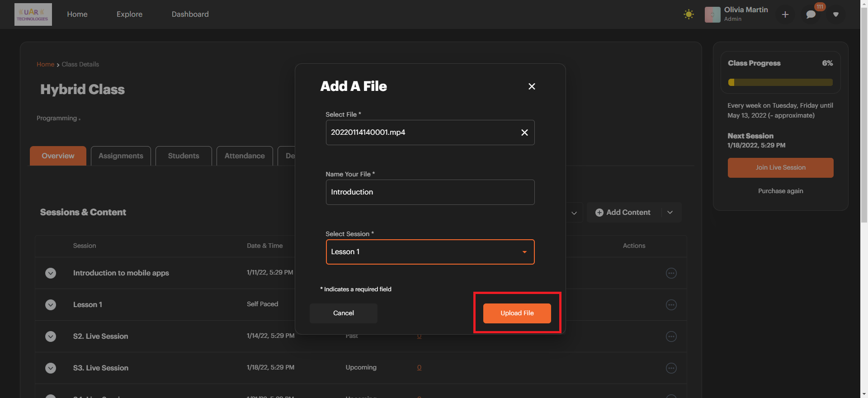Viewport: 868px width, 398px height.
Task: Close the Add A File dialog
Action: coord(532,86)
